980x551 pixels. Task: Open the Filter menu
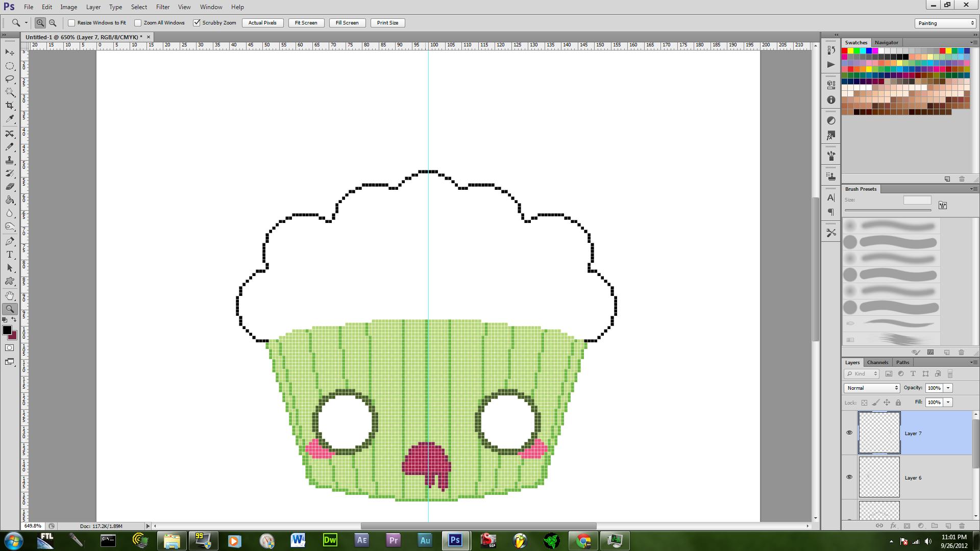pos(163,7)
